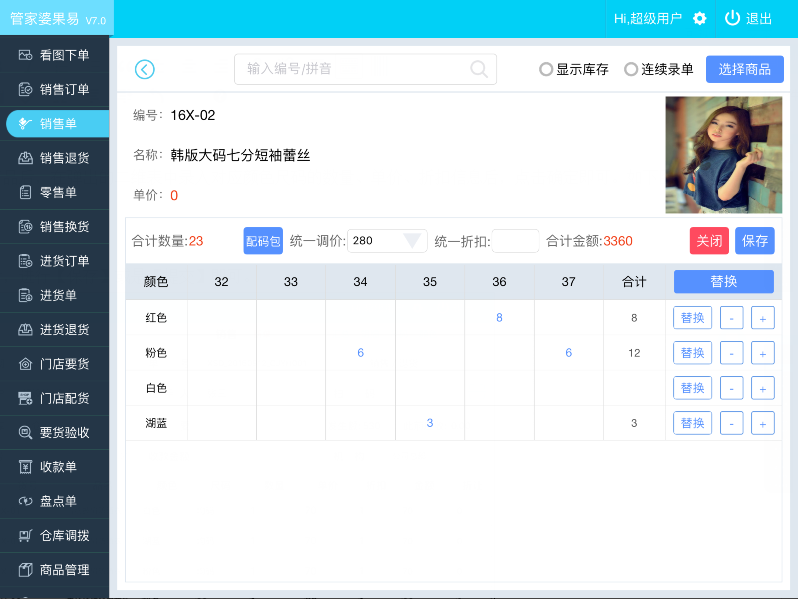Image resolution: width=798 pixels, height=599 pixels.
Task: Increase quantity in the 白色 row
Action: tap(763, 388)
